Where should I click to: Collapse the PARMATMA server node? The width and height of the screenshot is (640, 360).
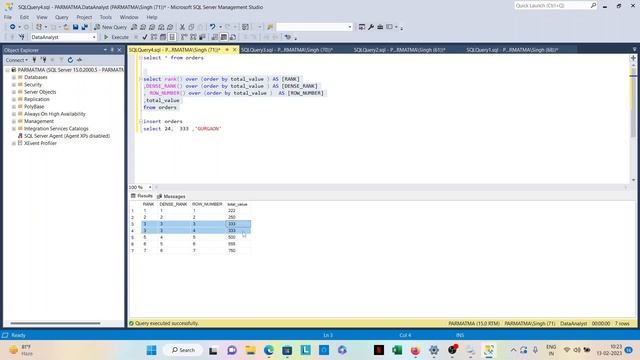(7, 70)
